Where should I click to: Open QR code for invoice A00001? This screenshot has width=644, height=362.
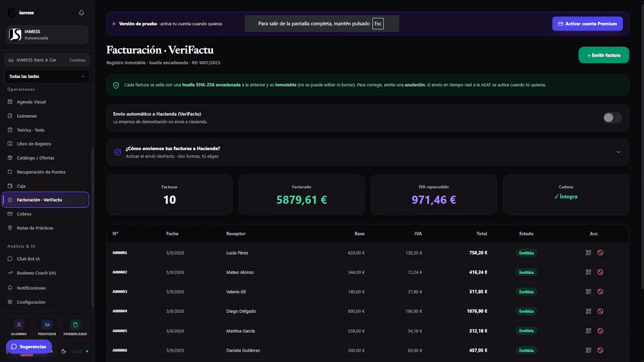click(x=588, y=253)
